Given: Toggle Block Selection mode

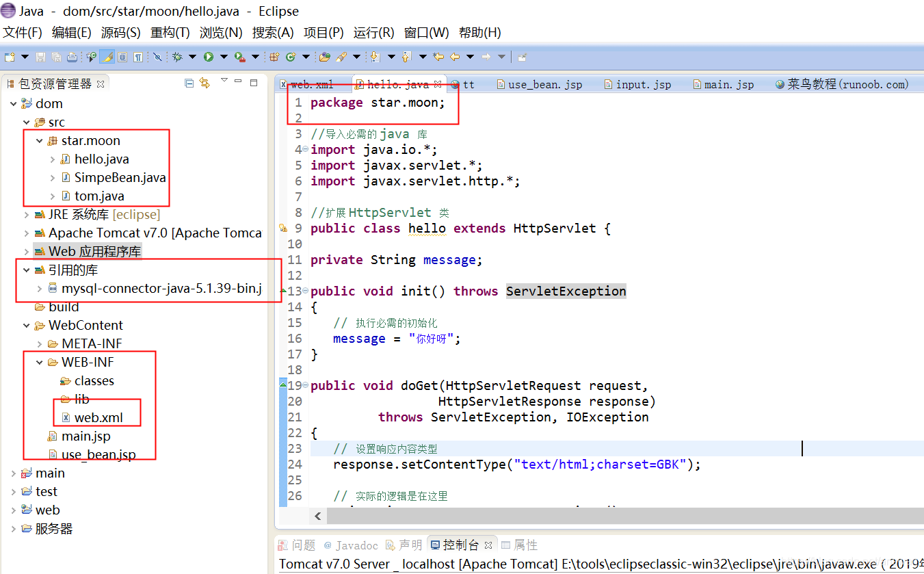Looking at the screenshot, I should (x=122, y=57).
